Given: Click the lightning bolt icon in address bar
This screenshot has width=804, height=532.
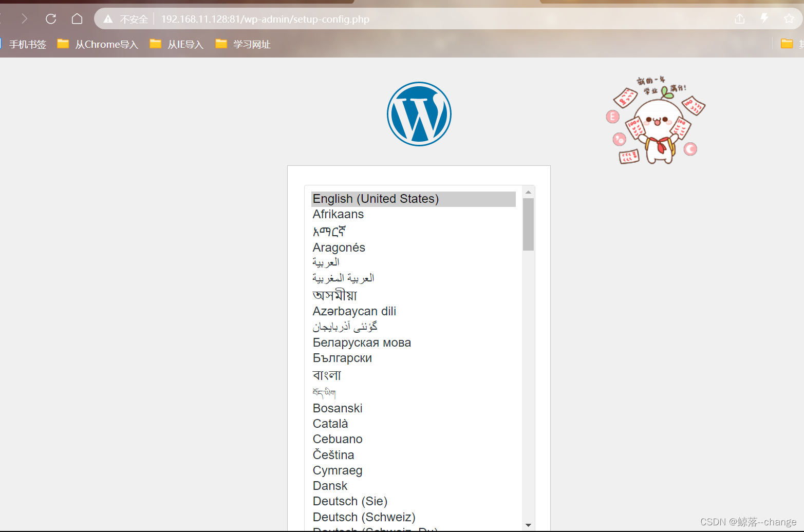Looking at the screenshot, I should click(x=764, y=18).
